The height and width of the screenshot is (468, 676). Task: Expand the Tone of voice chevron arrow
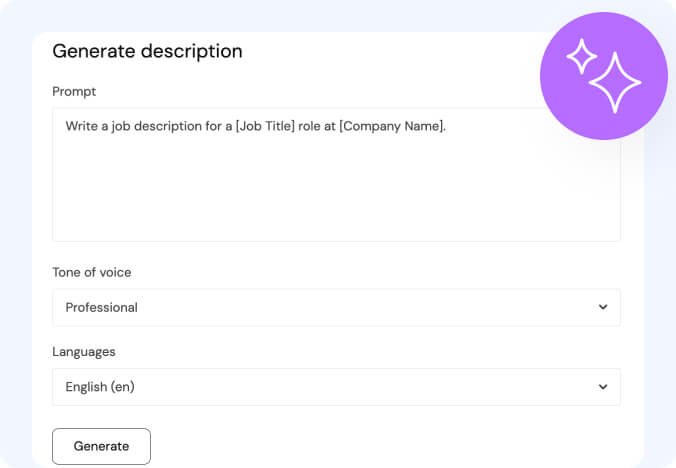(603, 307)
